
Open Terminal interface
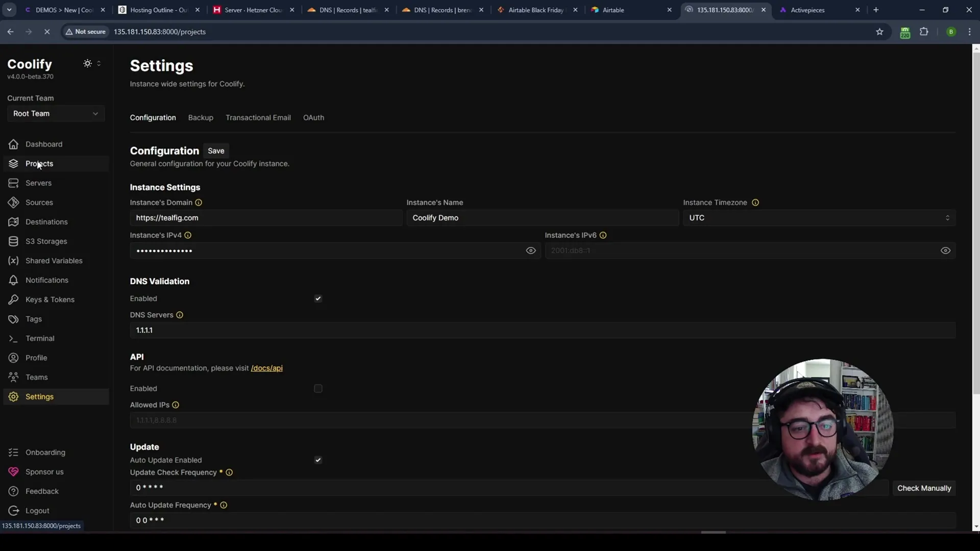[x=40, y=338]
